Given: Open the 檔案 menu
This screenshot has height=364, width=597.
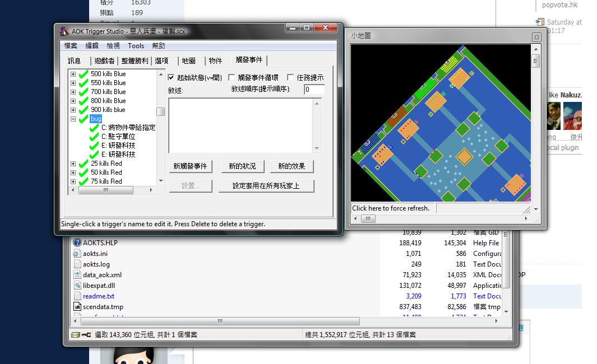Looking at the screenshot, I should 71,46.
